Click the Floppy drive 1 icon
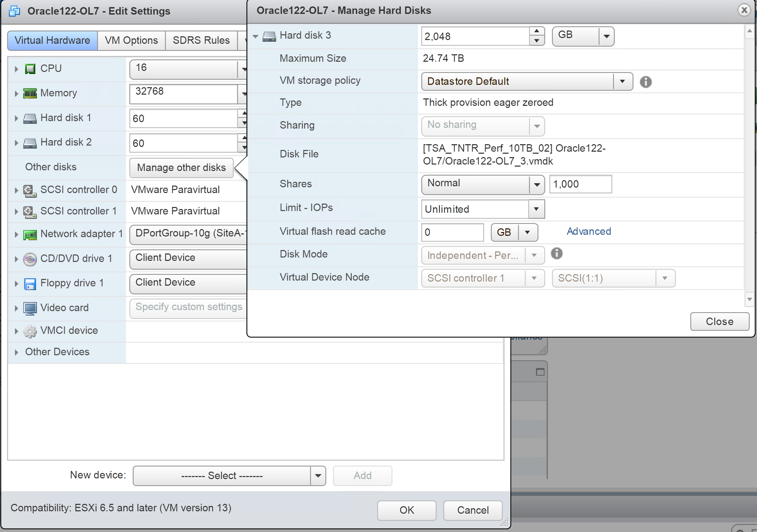 (30, 284)
